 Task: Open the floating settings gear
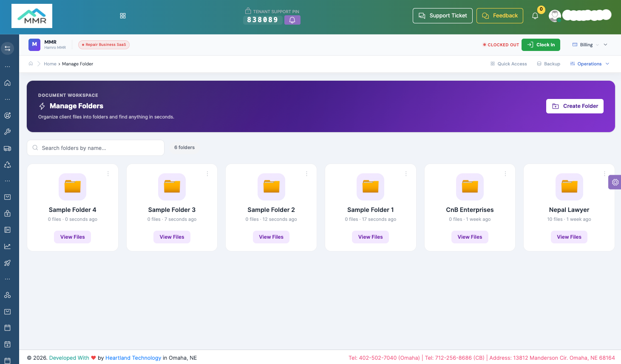[615, 182]
